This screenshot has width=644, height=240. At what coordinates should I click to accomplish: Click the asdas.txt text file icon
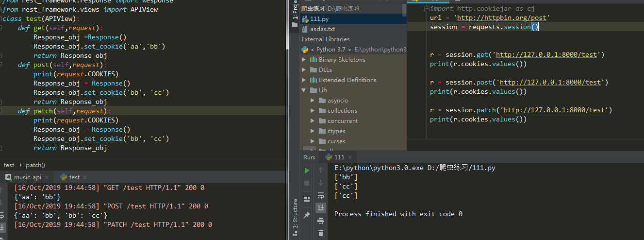(x=305, y=29)
